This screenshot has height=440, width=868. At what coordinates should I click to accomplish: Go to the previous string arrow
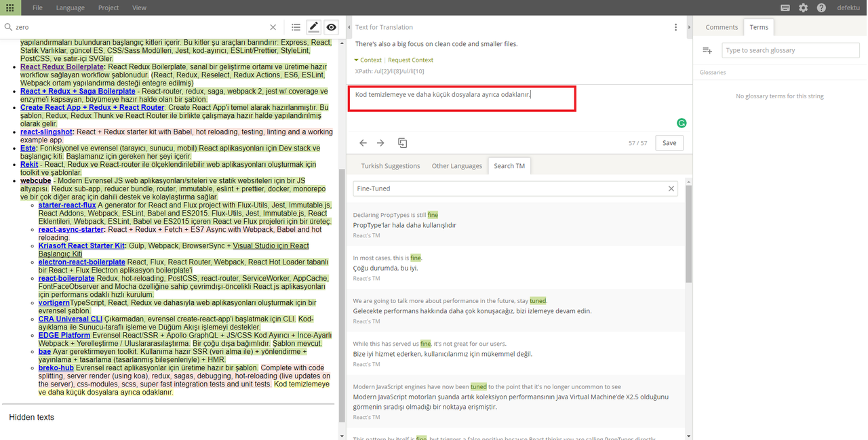coord(363,143)
